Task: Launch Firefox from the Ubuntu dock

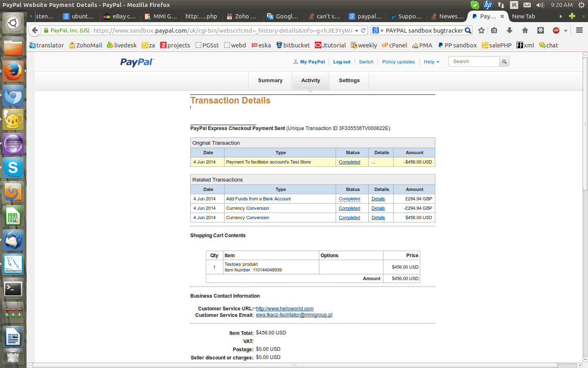Action: click(x=13, y=71)
